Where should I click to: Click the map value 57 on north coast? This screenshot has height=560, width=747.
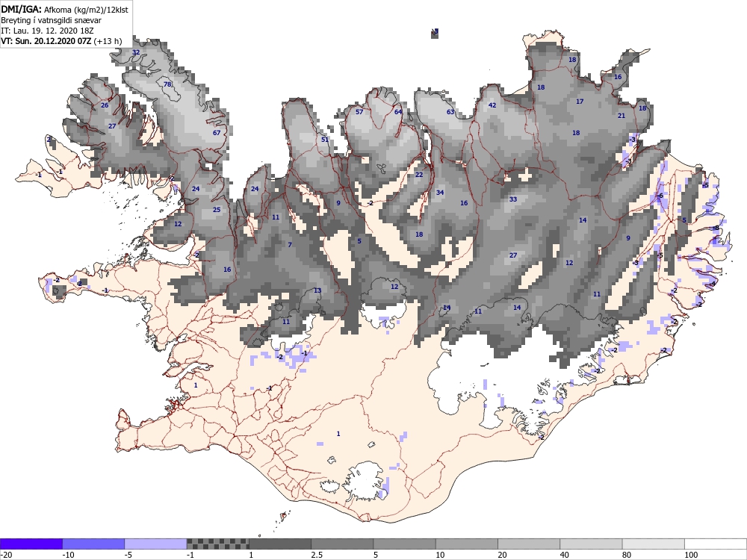tap(359, 112)
